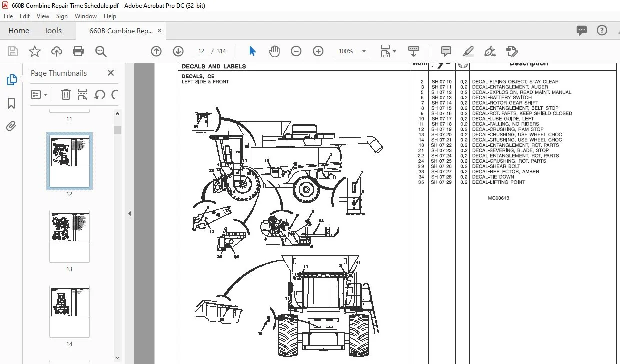Click the 'DECAL-REFLECTOR, AMBER' row text
620x364 pixels.
click(x=506, y=172)
